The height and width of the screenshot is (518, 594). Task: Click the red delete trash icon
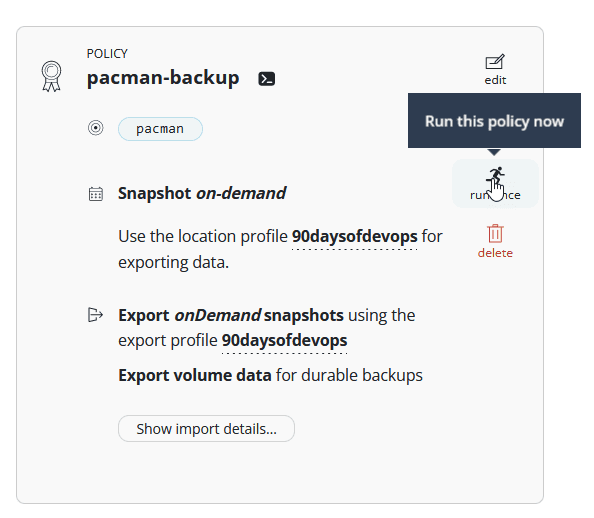point(495,233)
